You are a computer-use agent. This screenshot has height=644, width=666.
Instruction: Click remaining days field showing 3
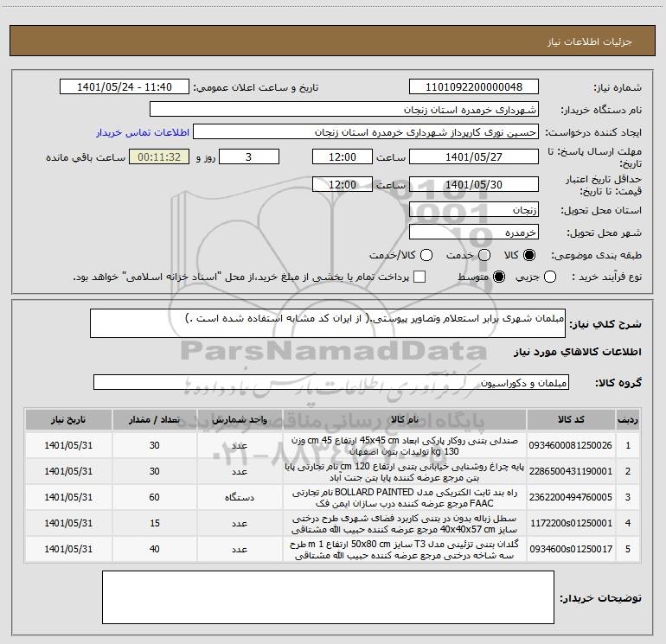[x=249, y=156]
